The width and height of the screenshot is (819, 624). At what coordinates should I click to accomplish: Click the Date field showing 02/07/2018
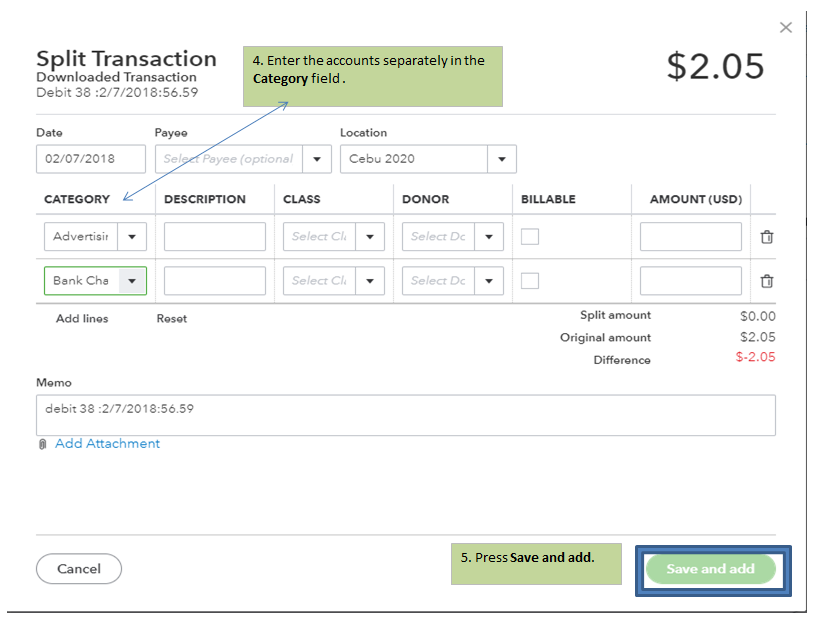[90, 159]
